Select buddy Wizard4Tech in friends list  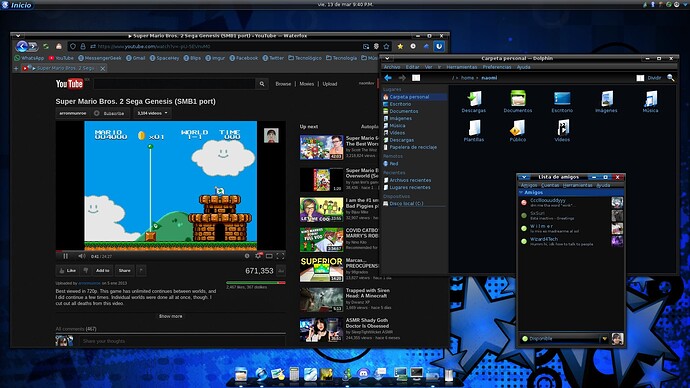572,241
